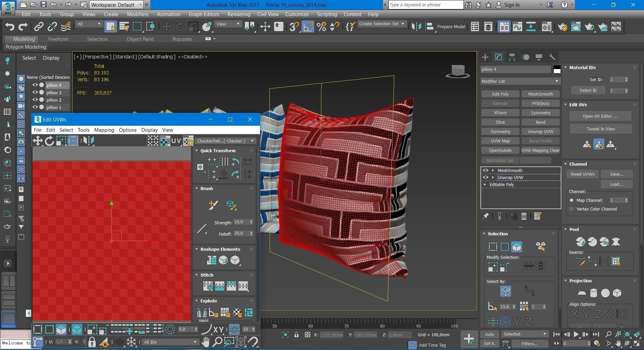Choose the Spherical Map projection icon
The width and height of the screenshot is (644, 350).
[x=605, y=293]
